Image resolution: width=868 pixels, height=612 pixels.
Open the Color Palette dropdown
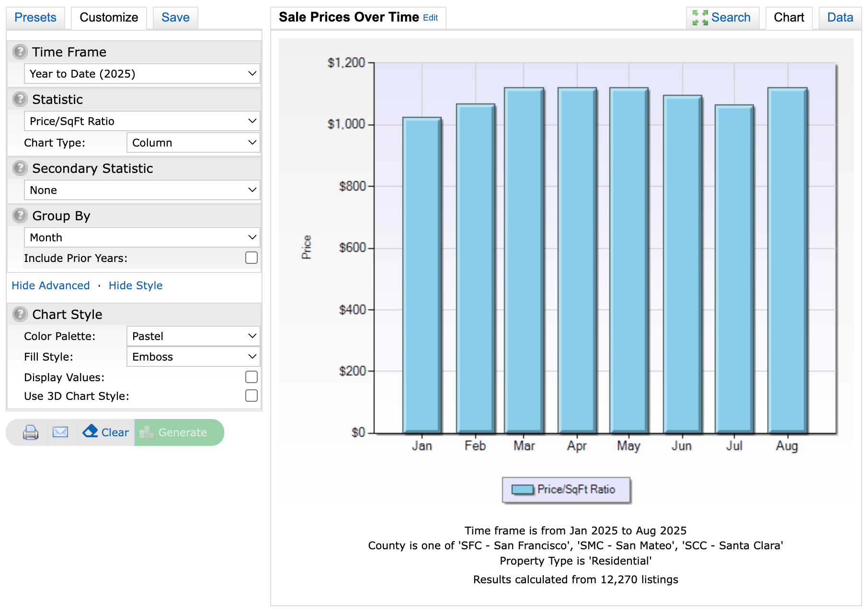pos(193,336)
